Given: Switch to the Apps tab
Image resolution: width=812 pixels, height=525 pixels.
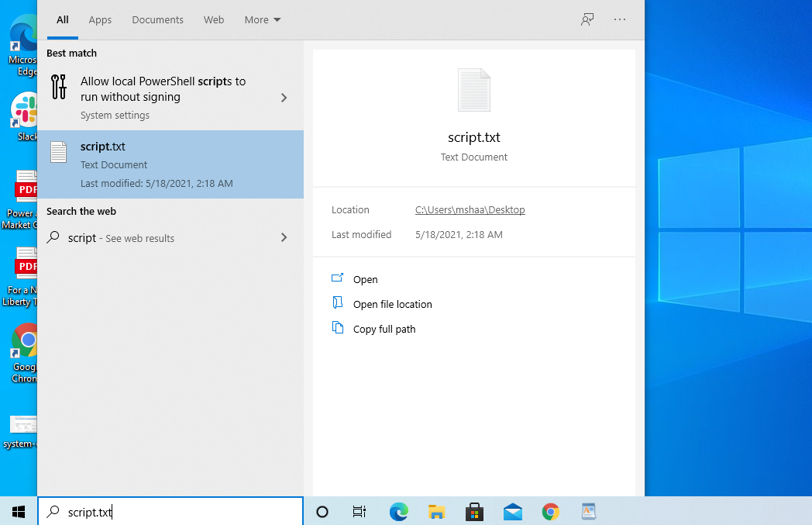Looking at the screenshot, I should [x=100, y=19].
